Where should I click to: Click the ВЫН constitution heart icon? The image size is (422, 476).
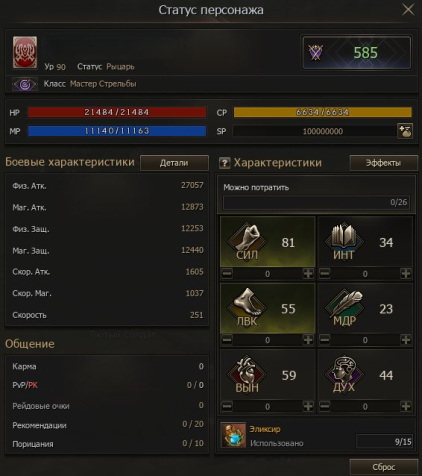(x=247, y=374)
